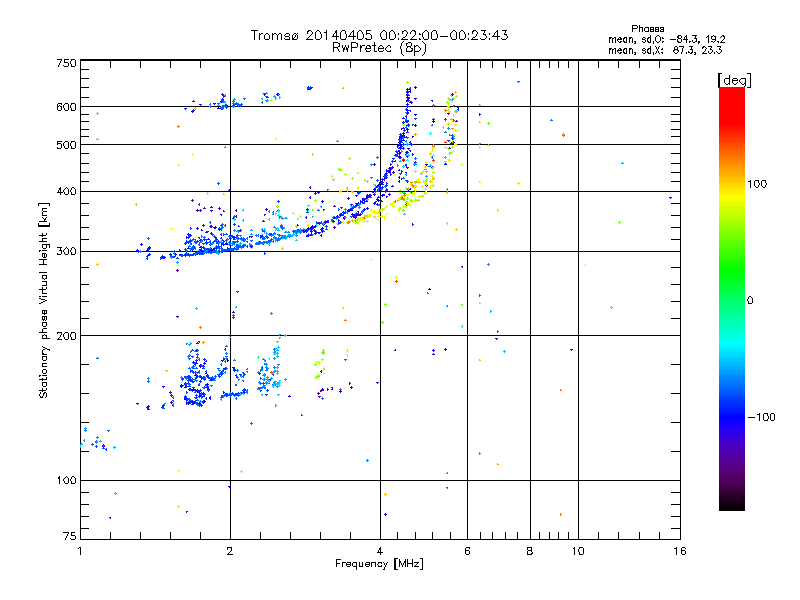Select the subtitle "RwPretec (8p)"
Viewport: 800px width, 600px height.
379,48
